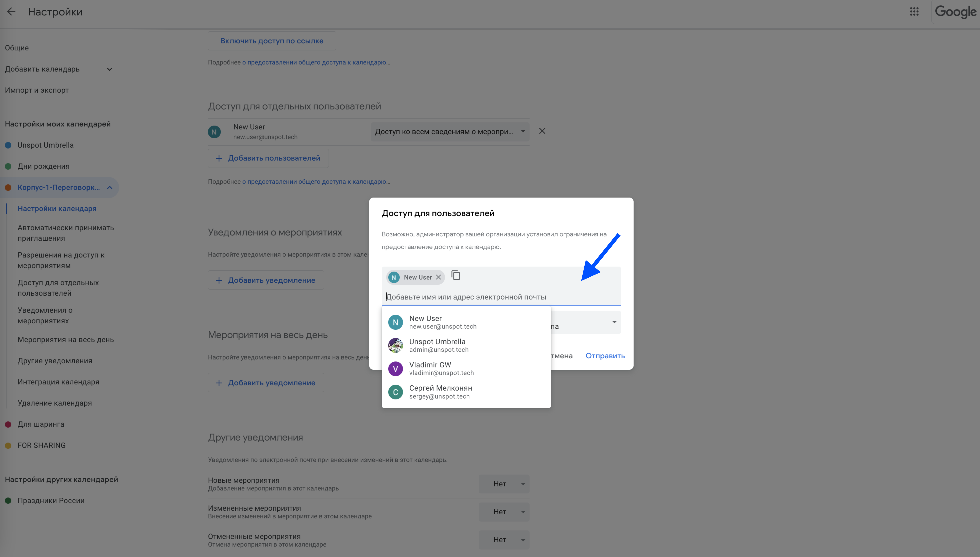Viewport: 980px width, 557px height.
Task: Go to Автоматически принимать приглашения
Action: 66,233
